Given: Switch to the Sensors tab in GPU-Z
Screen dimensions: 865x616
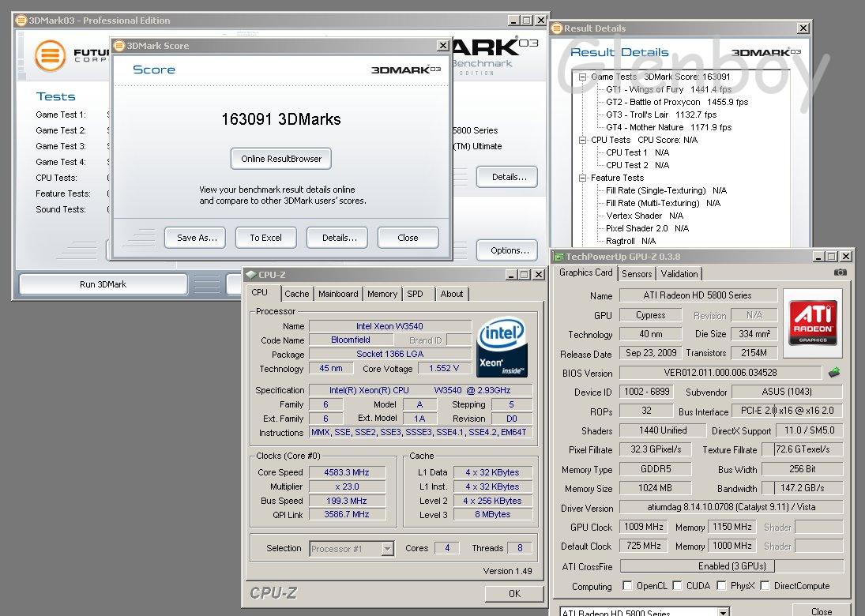Looking at the screenshot, I should pyautogui.click(x=637, y=274).
